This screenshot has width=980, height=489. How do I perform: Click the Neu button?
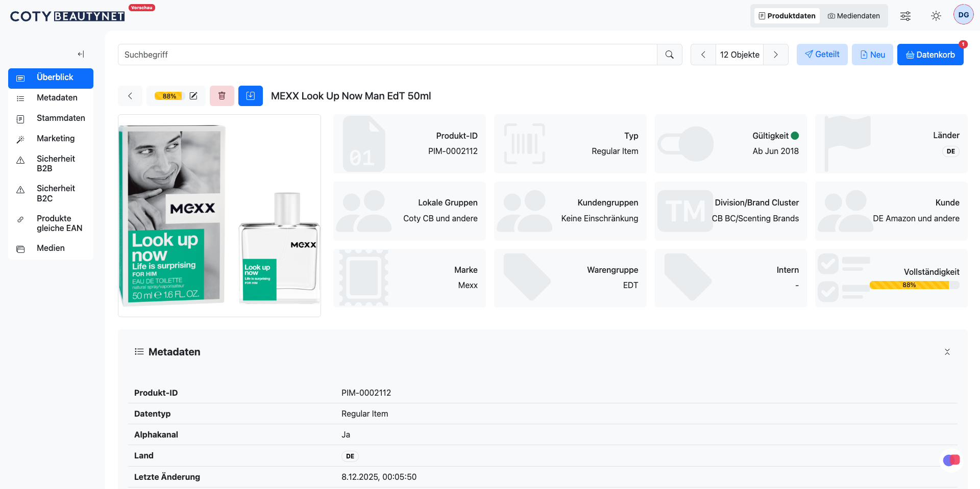coord(872,55)
